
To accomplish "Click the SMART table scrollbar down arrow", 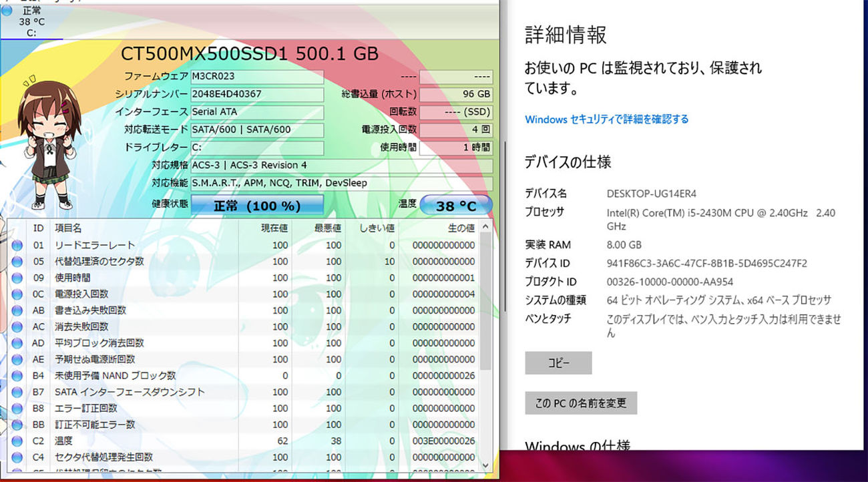I will point(486,465).
